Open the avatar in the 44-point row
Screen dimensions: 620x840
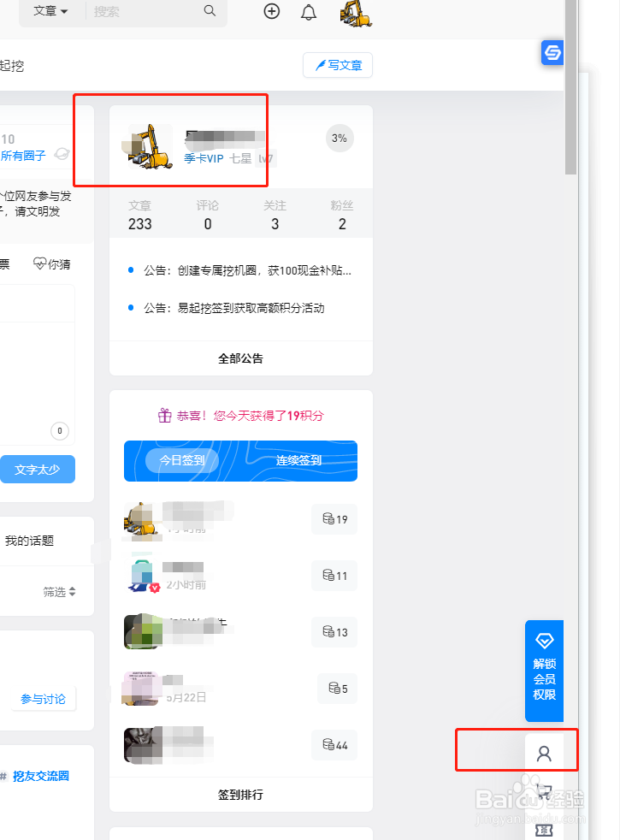143,745
